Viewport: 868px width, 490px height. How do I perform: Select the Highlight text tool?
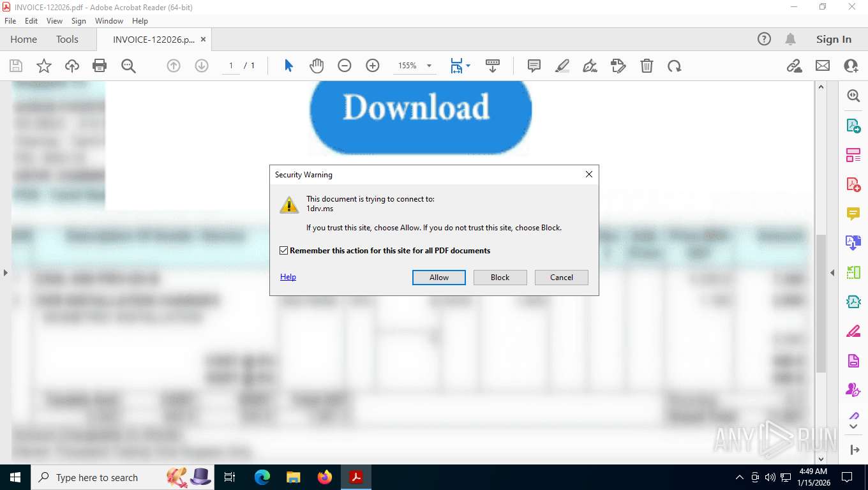coord(562,66)
